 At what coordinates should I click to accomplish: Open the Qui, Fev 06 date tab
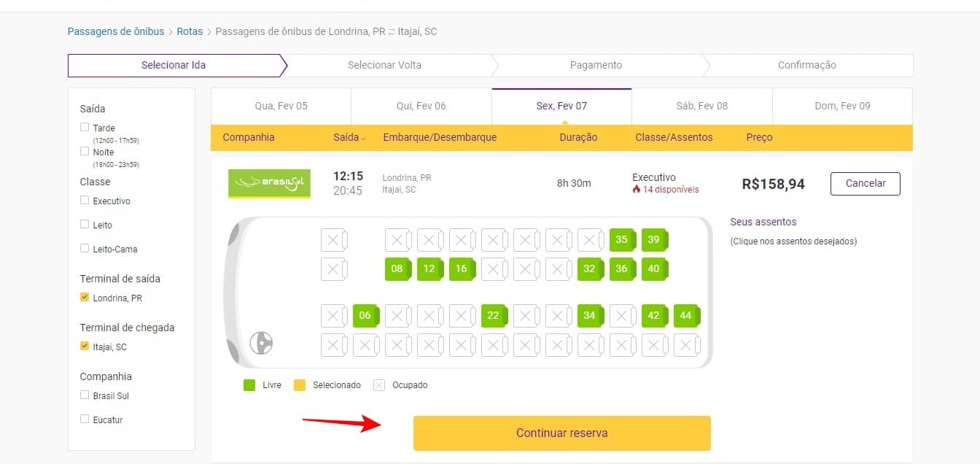[421, 106]
